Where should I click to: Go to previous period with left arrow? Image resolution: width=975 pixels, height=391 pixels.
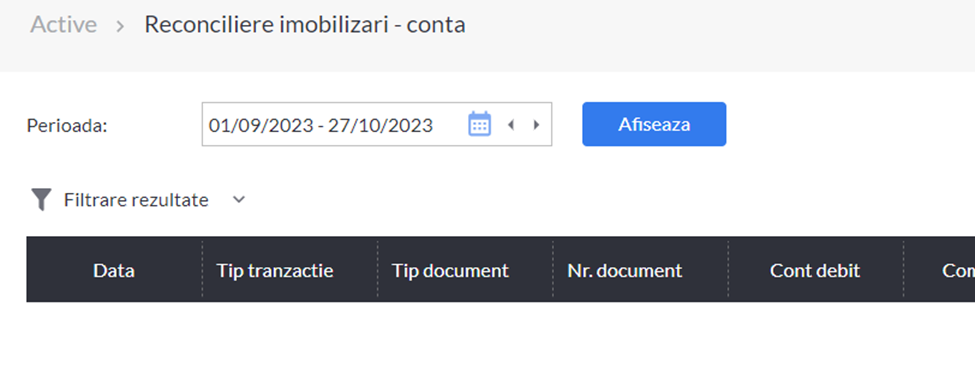(x=511, y=125)
